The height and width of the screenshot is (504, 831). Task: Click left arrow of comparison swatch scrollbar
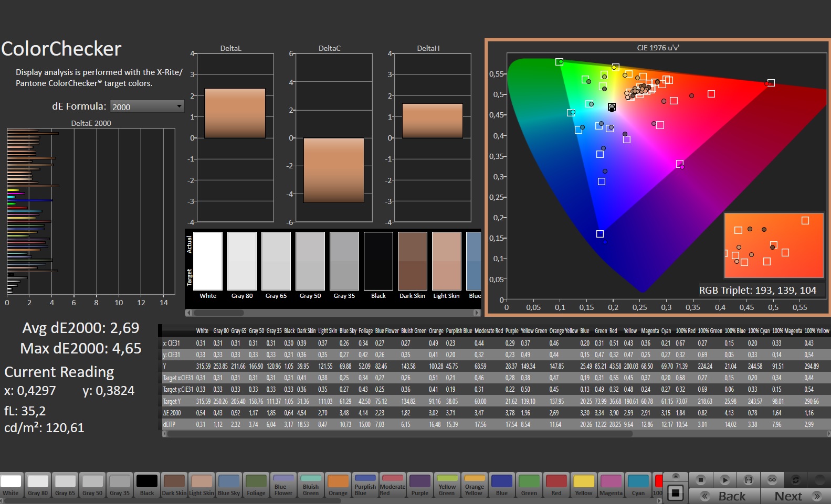pyautogui.click(x=188, y=313)
